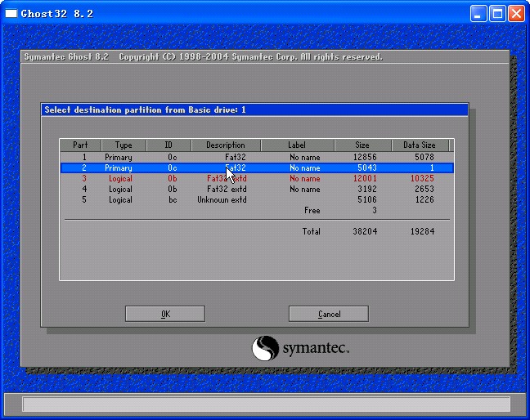Click the Description column header

226,145
